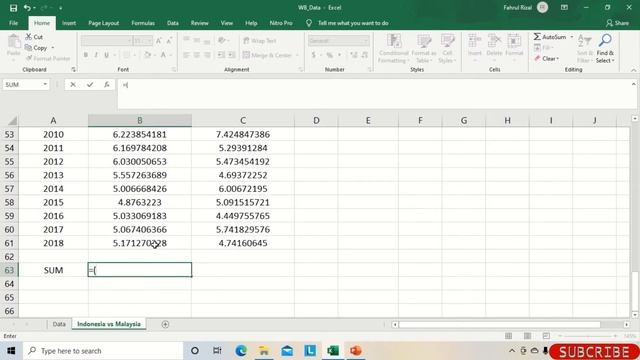This screenshot has height=360, width=640.
Task: Click the SUM label cell
Action: coord(53,270)
